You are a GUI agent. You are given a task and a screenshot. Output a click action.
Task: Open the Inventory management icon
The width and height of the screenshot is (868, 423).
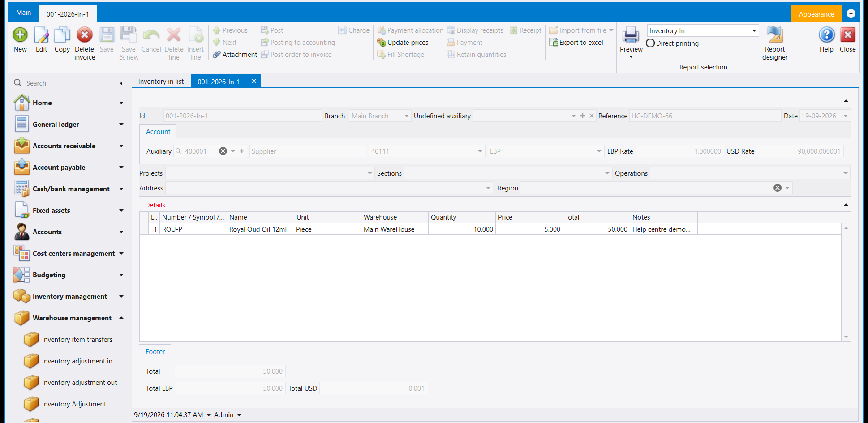click(22, 296)
